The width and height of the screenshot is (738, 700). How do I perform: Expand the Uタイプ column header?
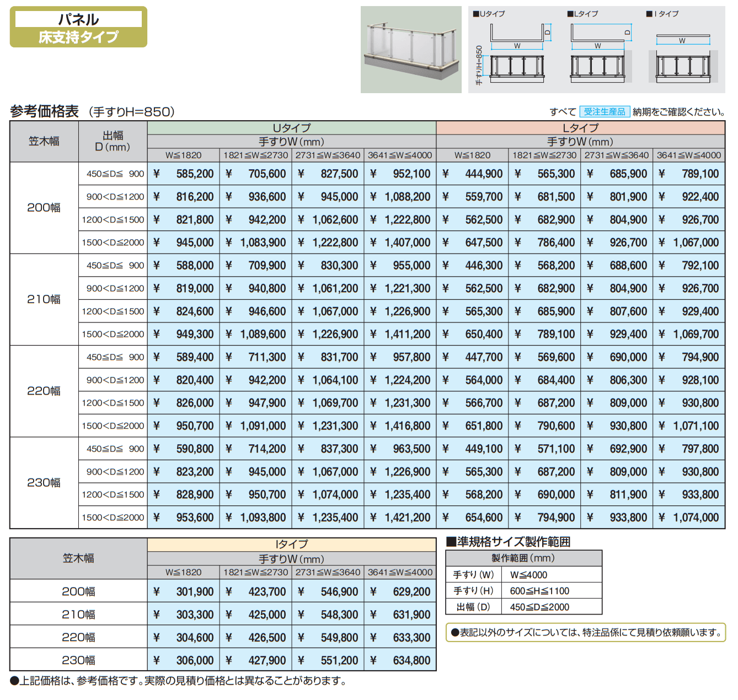pyautogui.click(x=291, y=126)
